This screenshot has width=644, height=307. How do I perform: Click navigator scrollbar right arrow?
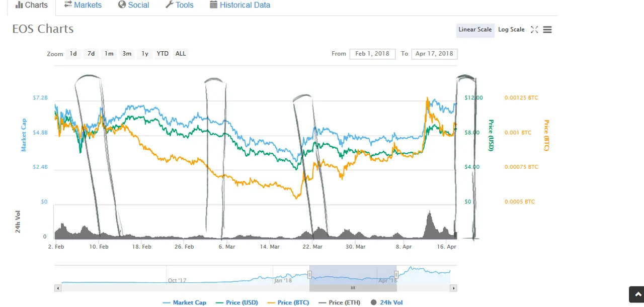coord(453,288)
